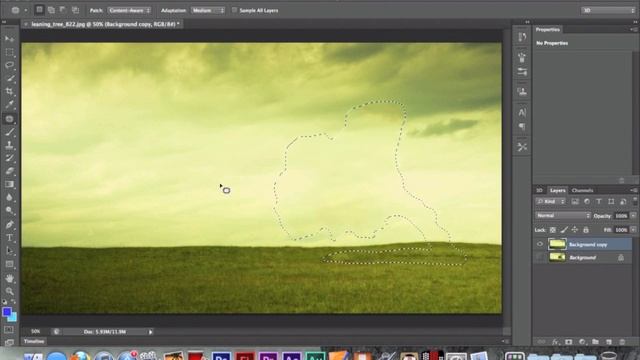This screenshot has width=640, height=360.
Task: Select the Path Selection tool
Action: 9,251
